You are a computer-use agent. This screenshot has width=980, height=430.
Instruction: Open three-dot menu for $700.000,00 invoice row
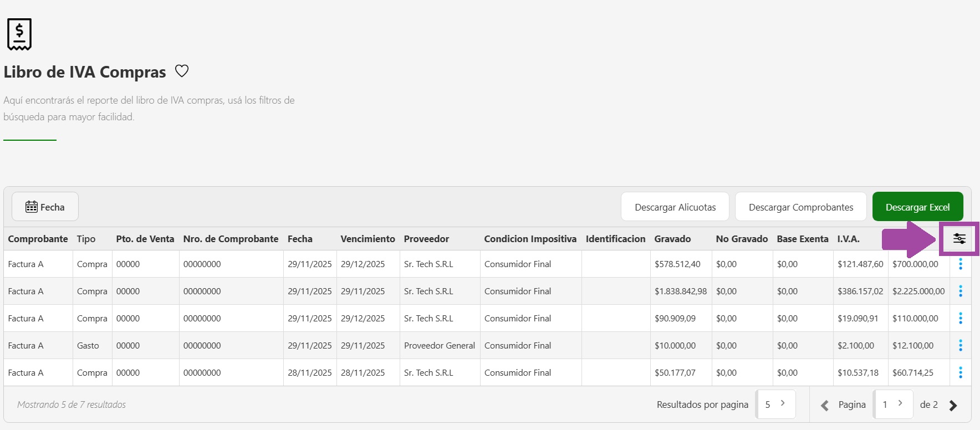coord(960,264)
